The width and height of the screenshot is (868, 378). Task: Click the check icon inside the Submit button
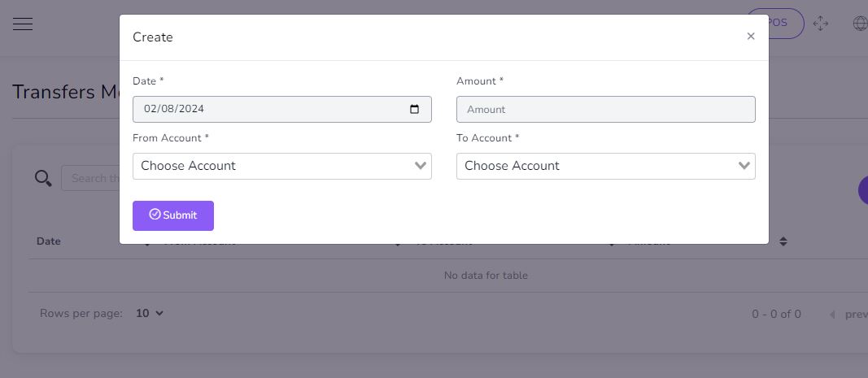[x=155, y=214]
